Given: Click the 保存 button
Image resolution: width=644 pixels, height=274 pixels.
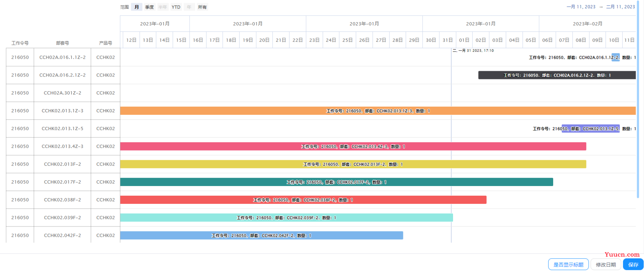Looking at the screenshot, I should [x=633, y=264].
